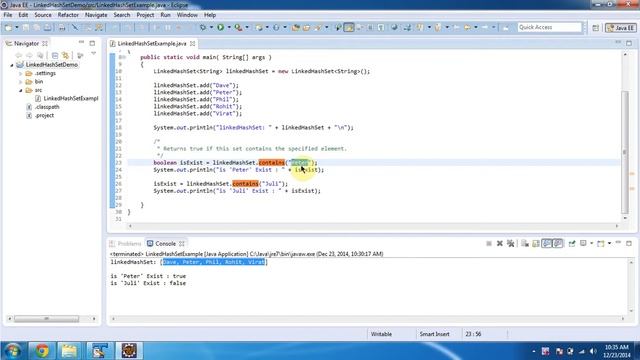Expand the .settings folder

coord(20,73)
